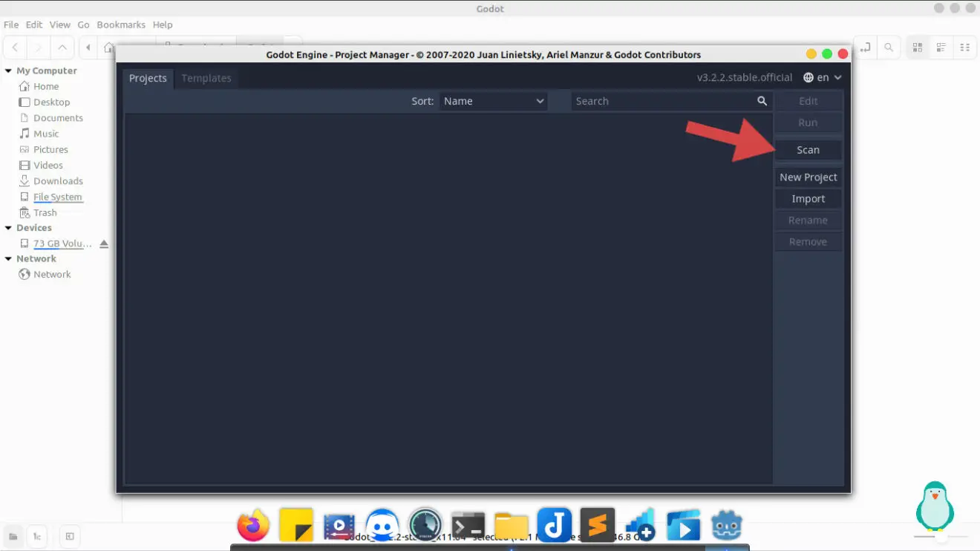Open the View menu in file manager
The image size is (980, 551).
[x=60, y=25]
